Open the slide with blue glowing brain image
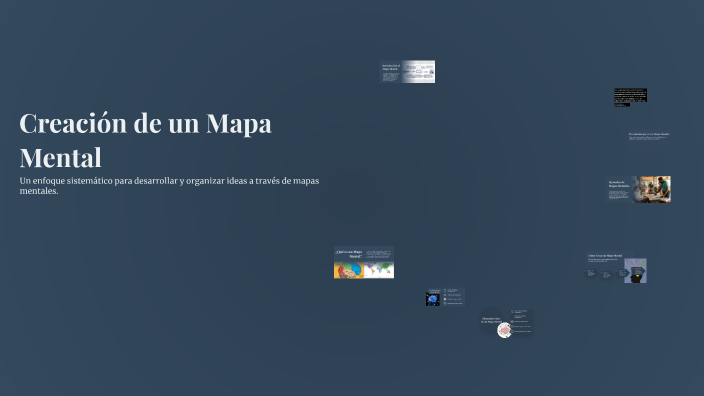The image size is (704, 396). click(445, 297)
